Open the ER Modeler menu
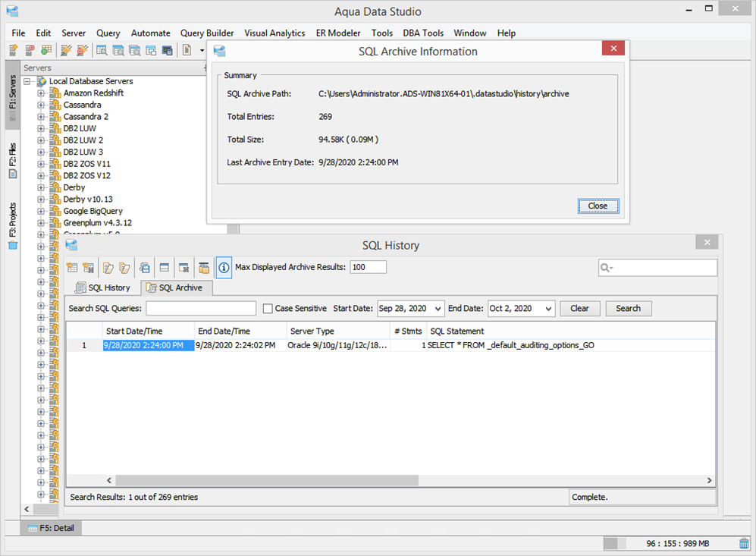756x556 pixels. point(338,33)
